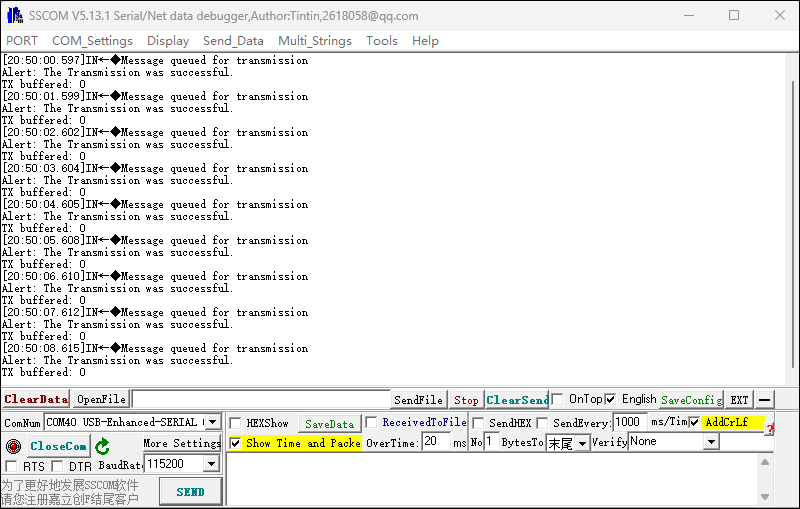Viewport: 800px width, 509px height.
Task: Click the ClearSend button
Action: pos(517,400)
